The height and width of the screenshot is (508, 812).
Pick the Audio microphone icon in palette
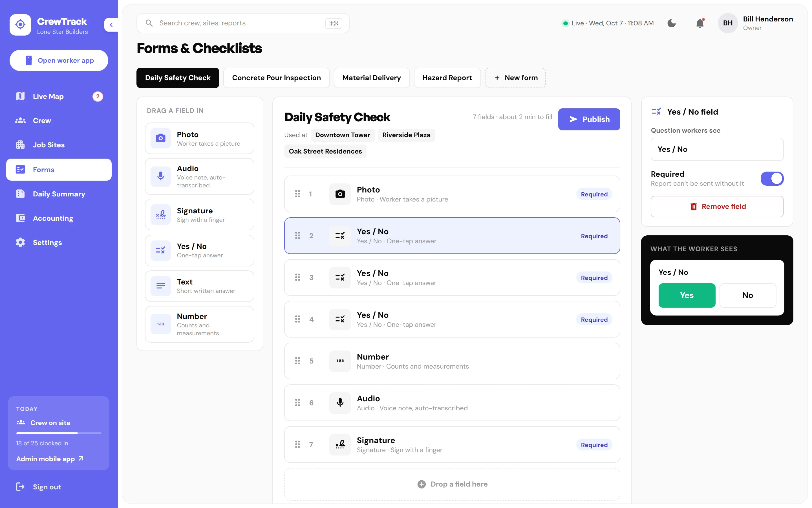click(160, 176)
